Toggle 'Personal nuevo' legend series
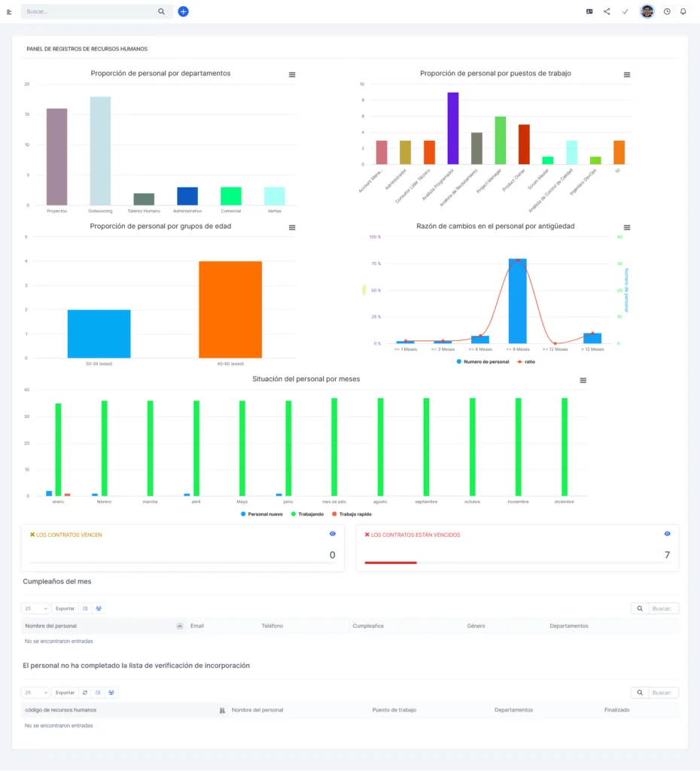The height and width of the screenshot is (771, 700). 260,513
